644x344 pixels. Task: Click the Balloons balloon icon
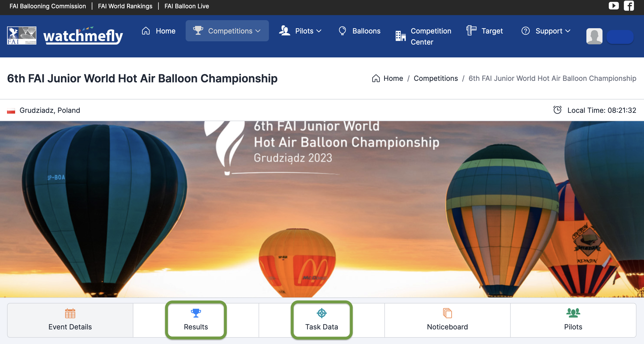(x=342, y=31)
